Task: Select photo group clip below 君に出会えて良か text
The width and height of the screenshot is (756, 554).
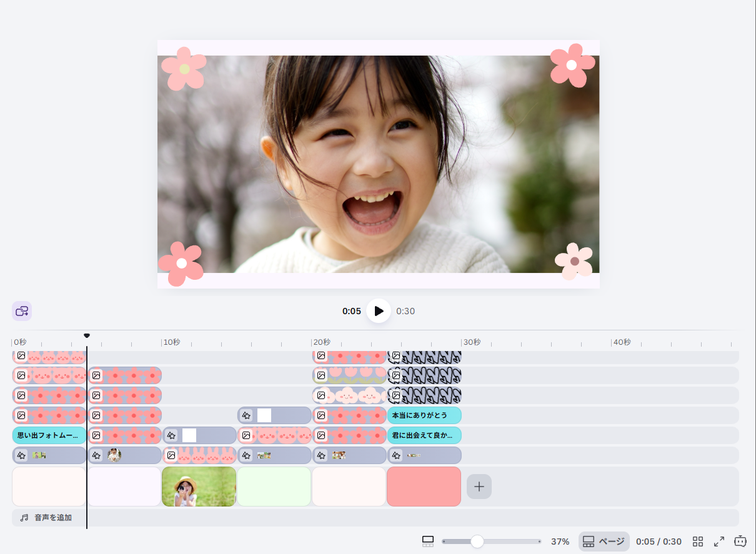Action: tap(424, 455)
